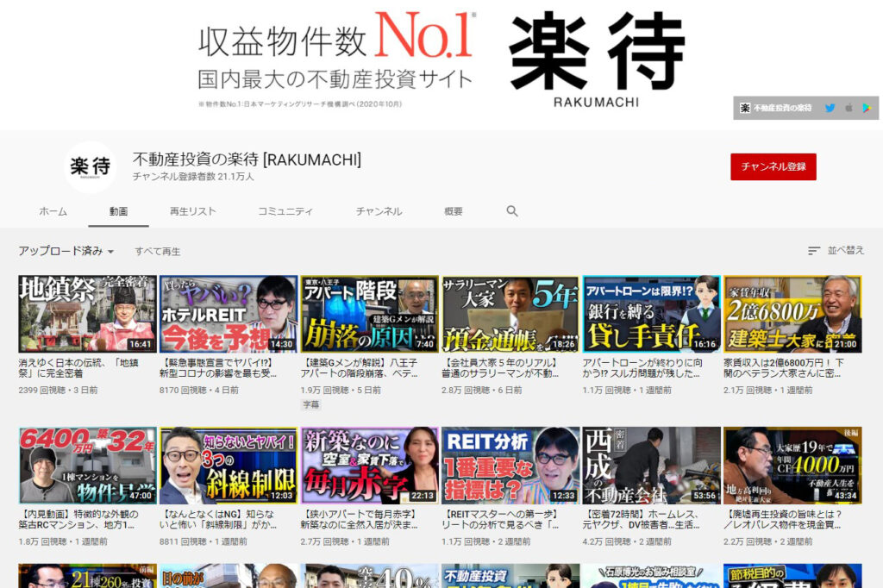Click the 字幕 caption badge
This screenshot has width=883, height=588.
(310, 404)
